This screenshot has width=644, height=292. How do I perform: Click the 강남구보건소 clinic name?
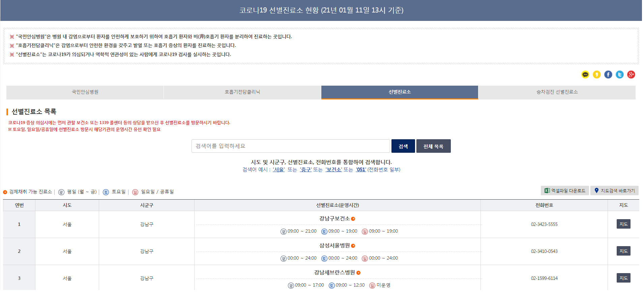point(334,218)
